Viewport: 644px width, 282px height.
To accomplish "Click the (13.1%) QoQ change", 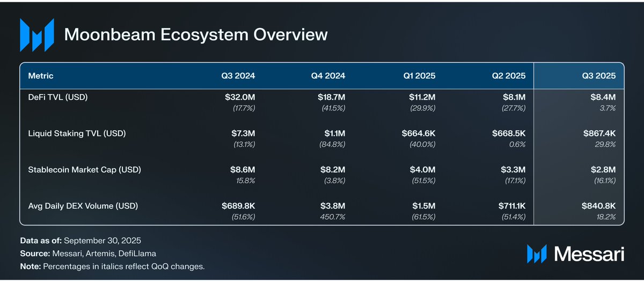I will tap(243, 144).
